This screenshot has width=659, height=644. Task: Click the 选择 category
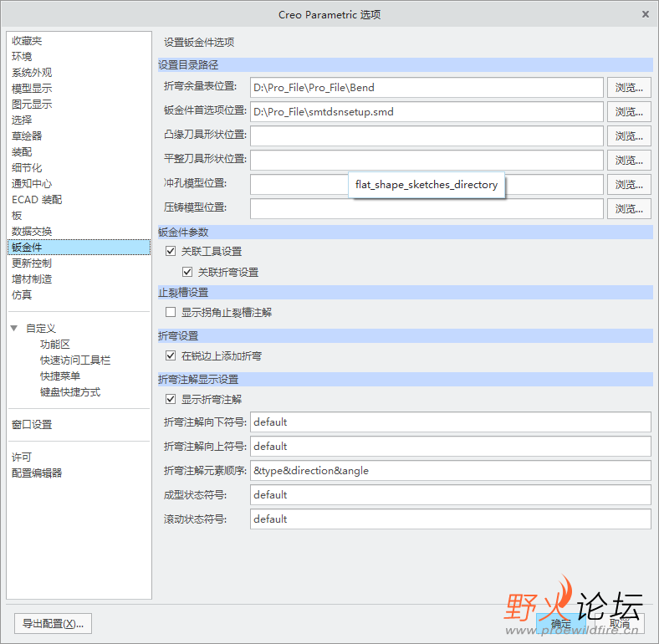point(22,120)
